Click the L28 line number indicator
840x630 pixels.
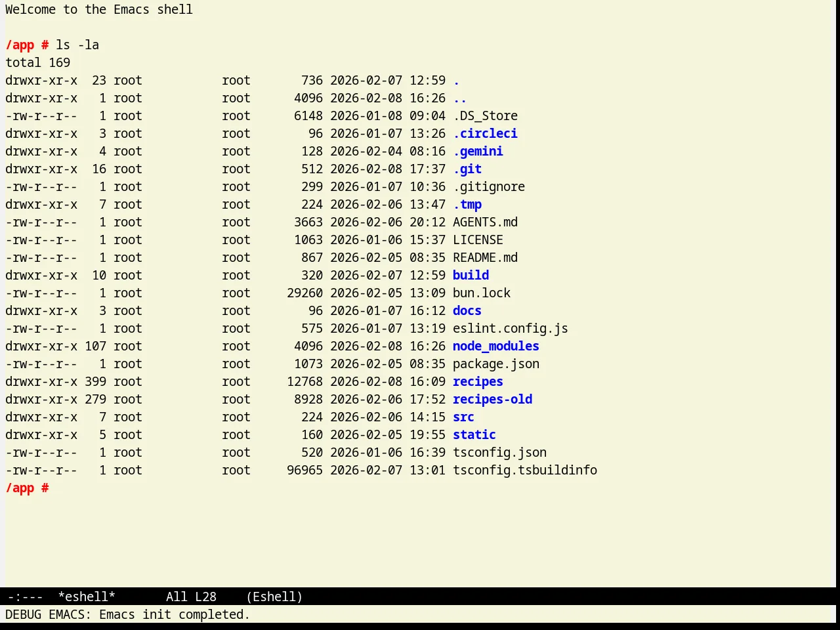click(205, 597)
